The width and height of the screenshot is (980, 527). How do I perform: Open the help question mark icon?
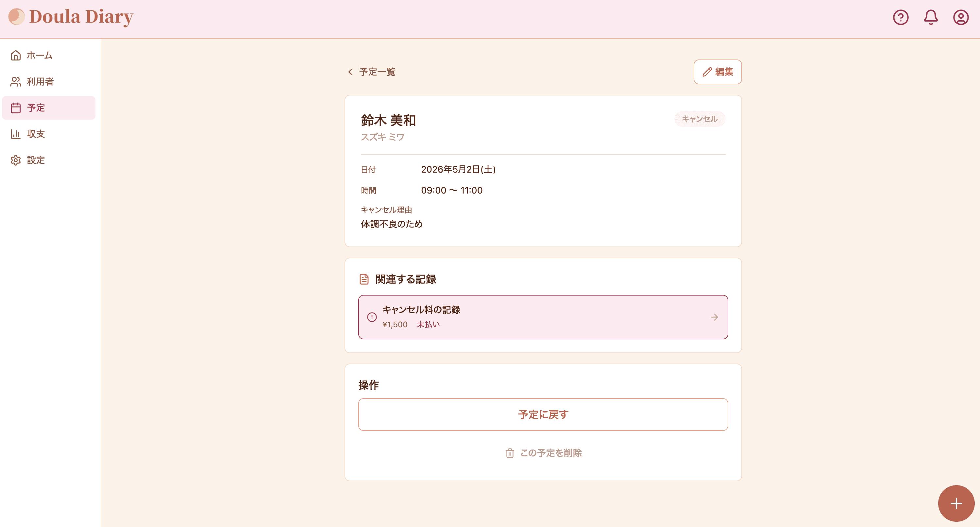coord(901,18)
